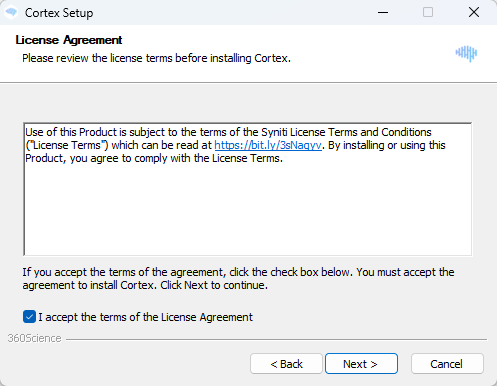
Task: Click 'If you accept the terms' instruction text
Action: pos(238,279)
